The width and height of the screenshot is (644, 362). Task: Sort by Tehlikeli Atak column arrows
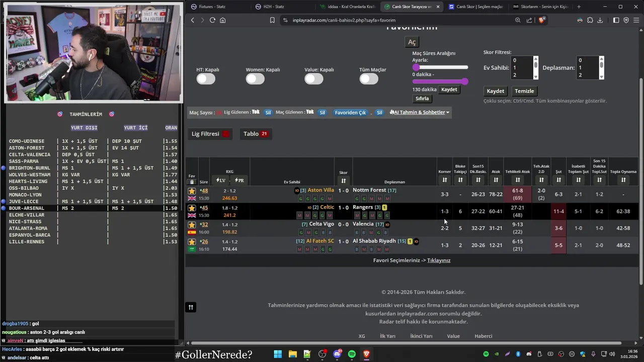pos(518,180)
